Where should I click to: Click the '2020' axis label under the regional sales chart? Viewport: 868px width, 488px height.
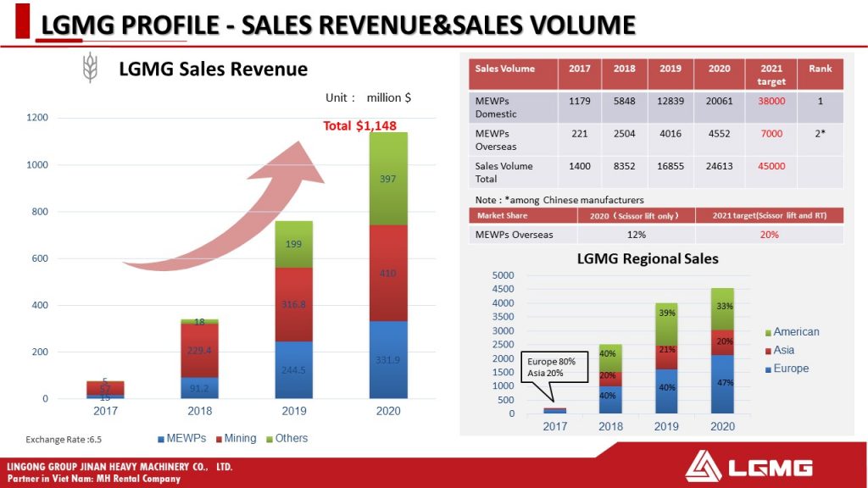[722, 427]
